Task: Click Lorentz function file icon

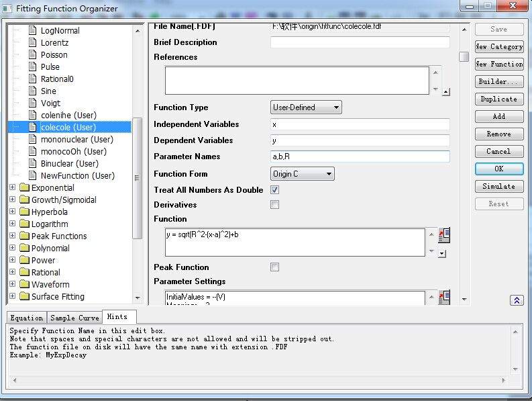Action: click(x=33, y=42)
